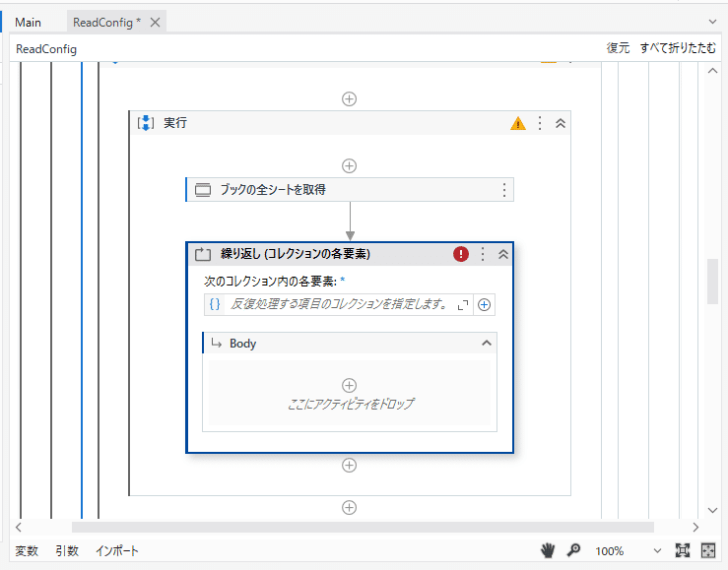
Task: Add activity below the 繰り返し loop
Action: [349, 466]
